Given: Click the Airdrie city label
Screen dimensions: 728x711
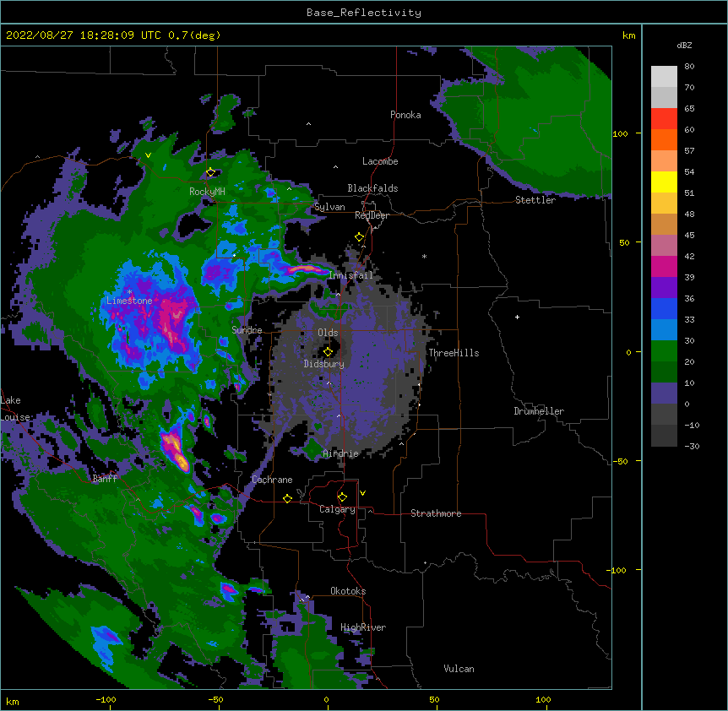Looking at the screenshot, I should click(x=341, y=453).
